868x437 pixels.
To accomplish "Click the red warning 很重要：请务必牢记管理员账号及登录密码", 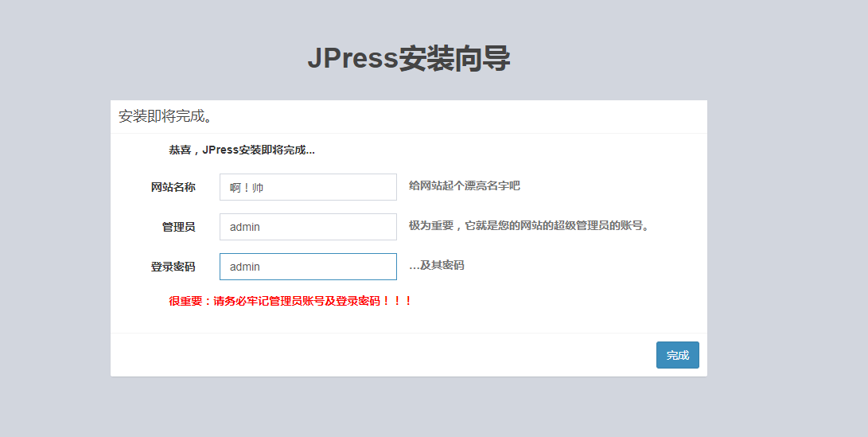I will pyautogui.click(x=290, y=302).
